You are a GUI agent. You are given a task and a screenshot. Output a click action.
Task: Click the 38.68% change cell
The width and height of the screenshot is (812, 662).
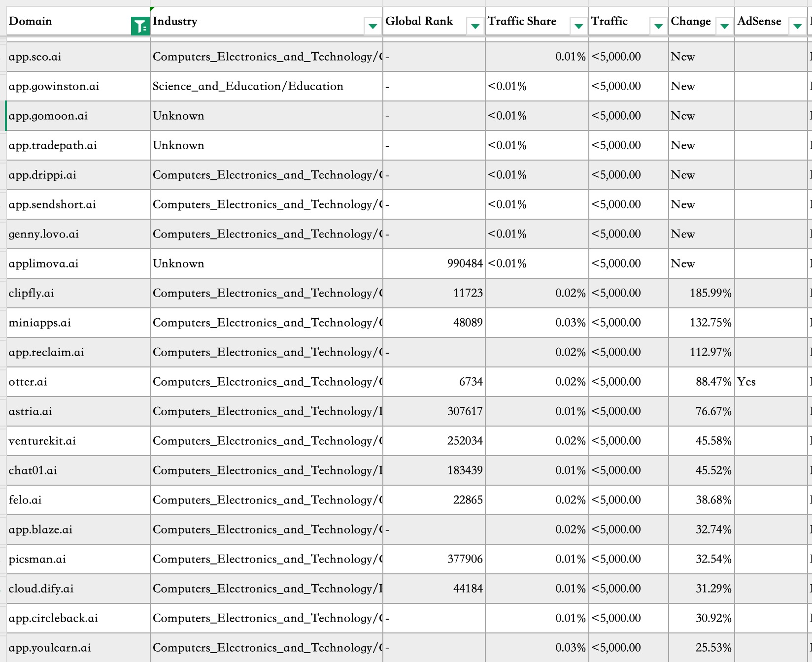click(x=702, y=500)
